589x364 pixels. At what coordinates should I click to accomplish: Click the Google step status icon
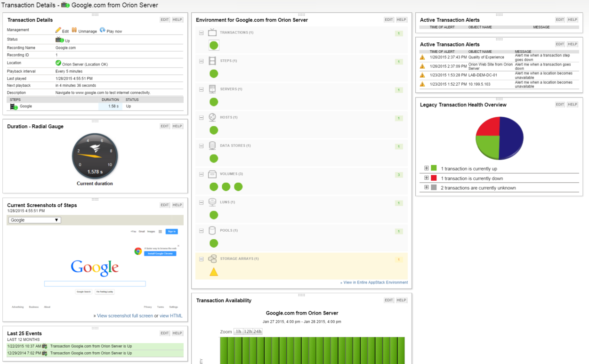14,106
